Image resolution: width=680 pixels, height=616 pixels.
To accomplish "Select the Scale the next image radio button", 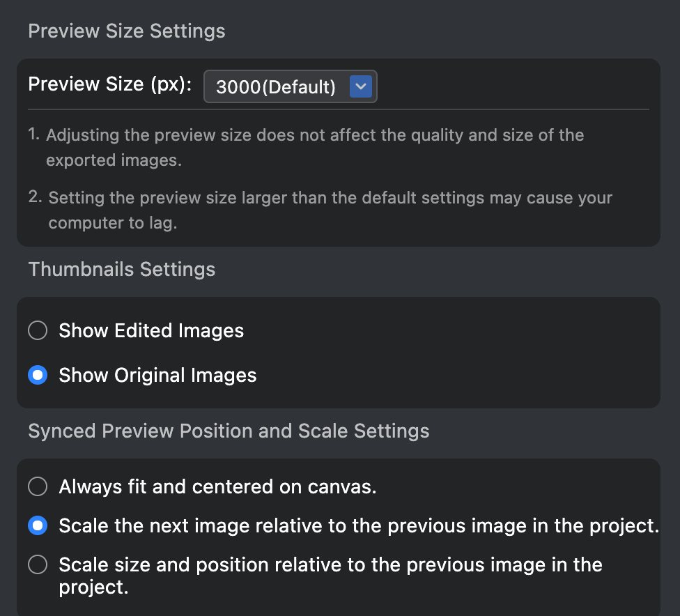I will point(38,525).
